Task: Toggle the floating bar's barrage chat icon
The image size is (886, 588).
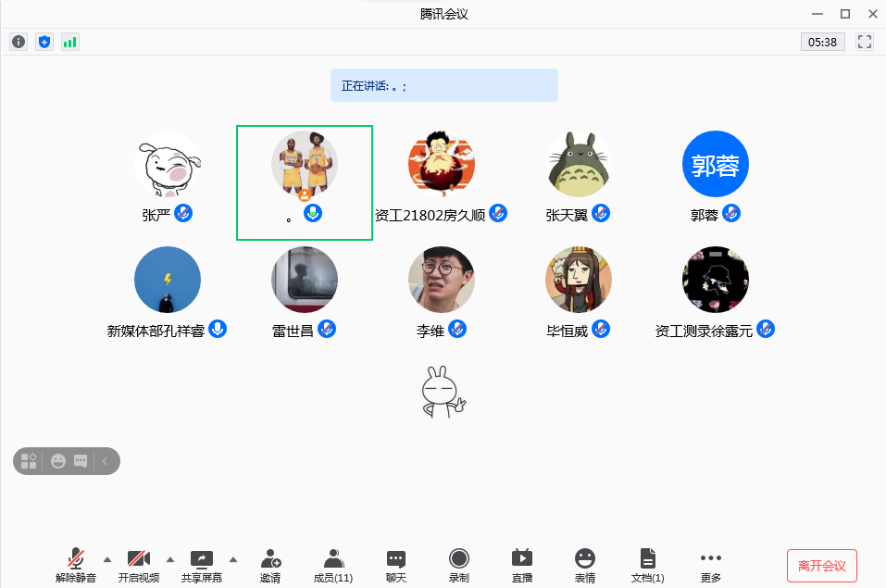Action: (x=81, y=461)
